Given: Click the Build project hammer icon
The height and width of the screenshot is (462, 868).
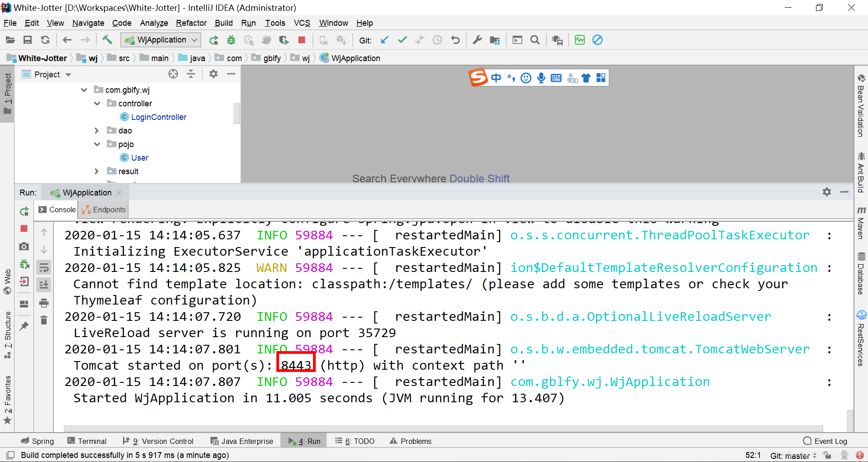Looking at the screenshot, I should point(107,40).
